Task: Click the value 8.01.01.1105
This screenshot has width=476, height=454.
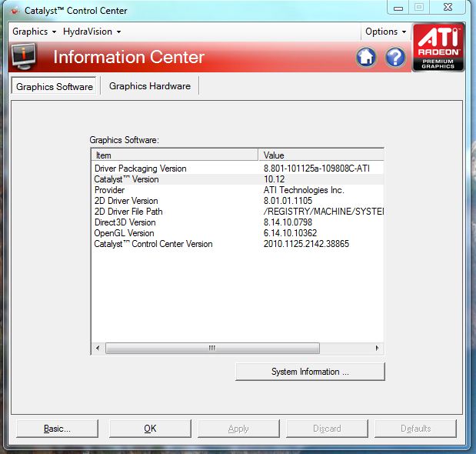Action: pos(288,201)
